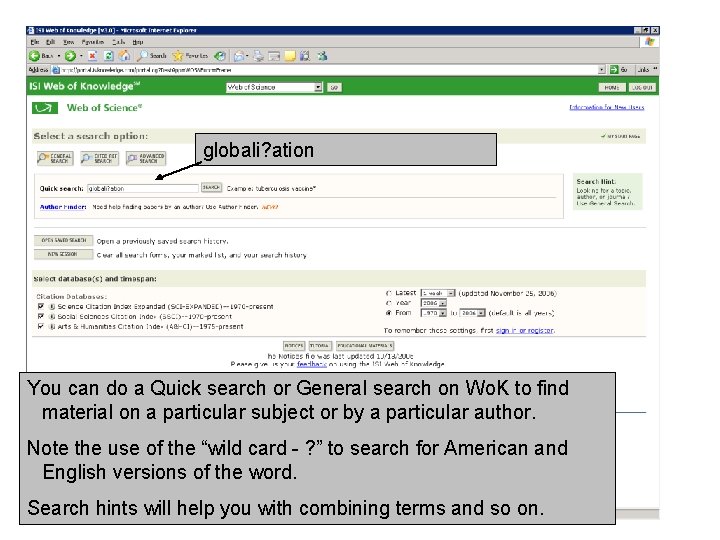Open the View menu
The image size is (720, 540).
point(68,42)
